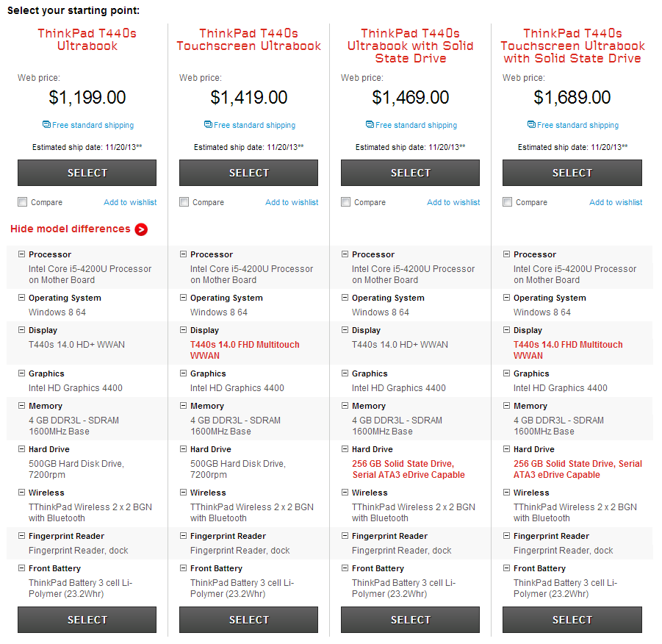
Task: Click shipping icon under the $1,199.00 price
Action: pyautogui.click(x=47, y=125)
